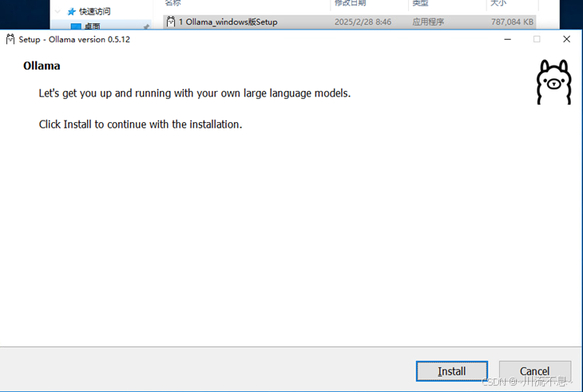The width and height of the screenshot is (583, 392).
Task: Click the 应用程序 type cell in Explorer
Action: click(428, 22)
